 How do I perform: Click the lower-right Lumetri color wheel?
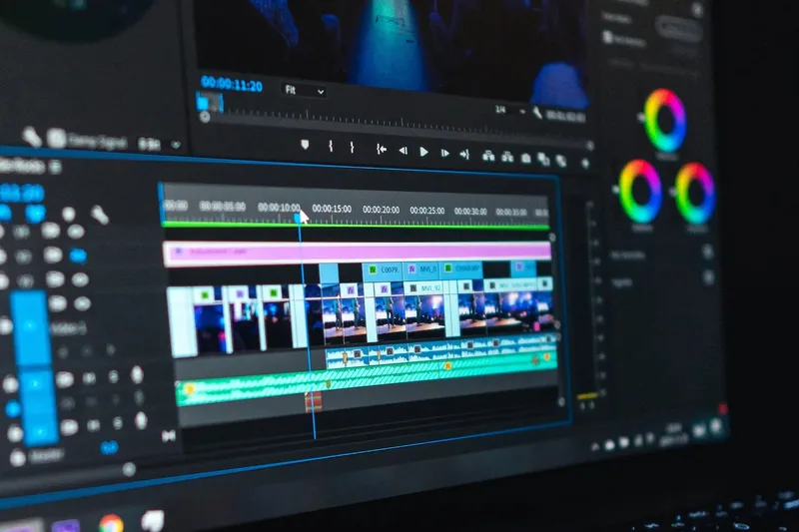[695, 194]
